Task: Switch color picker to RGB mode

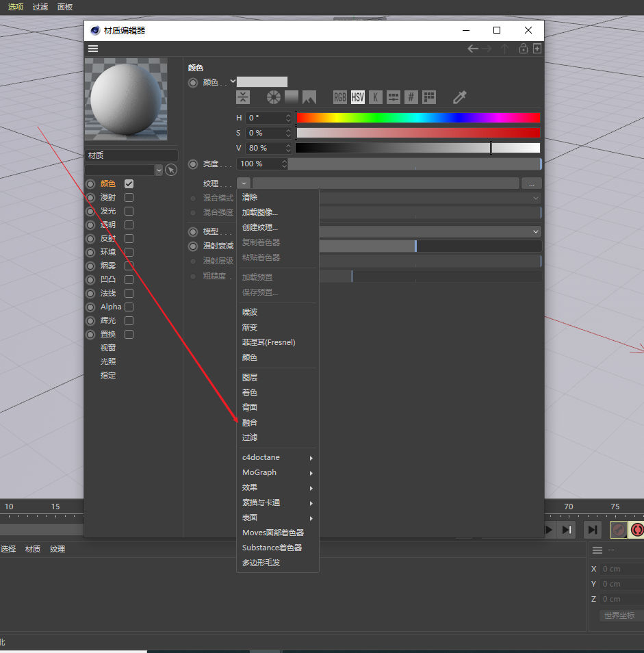Action: coord(340,97)
